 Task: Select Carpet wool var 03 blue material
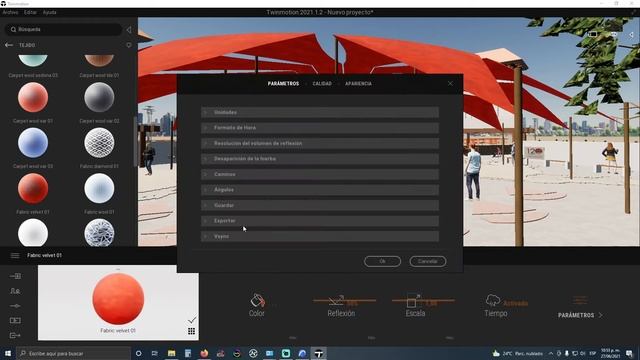point(33,143)
